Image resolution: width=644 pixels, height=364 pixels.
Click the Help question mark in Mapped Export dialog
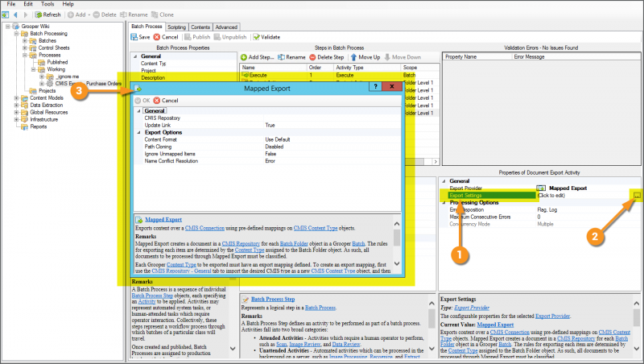[376, 86]
